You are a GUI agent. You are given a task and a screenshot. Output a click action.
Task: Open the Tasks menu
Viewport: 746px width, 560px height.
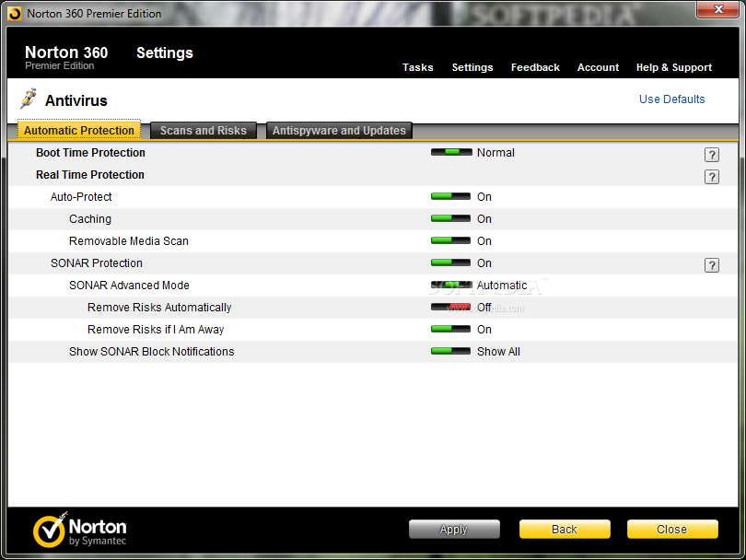coord(418,67)
